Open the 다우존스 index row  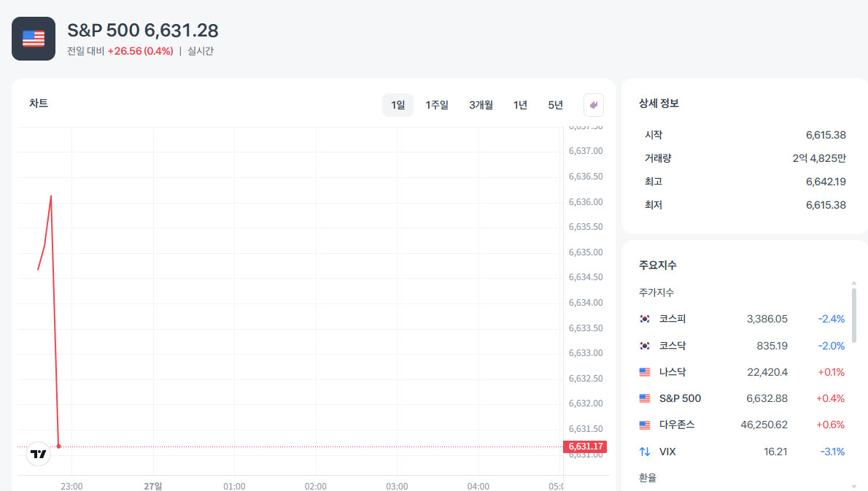(742, 425)
